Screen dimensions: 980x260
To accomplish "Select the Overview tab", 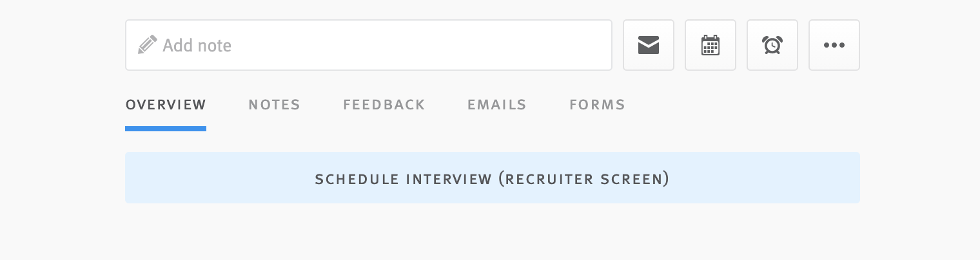I will coord(166,105).
